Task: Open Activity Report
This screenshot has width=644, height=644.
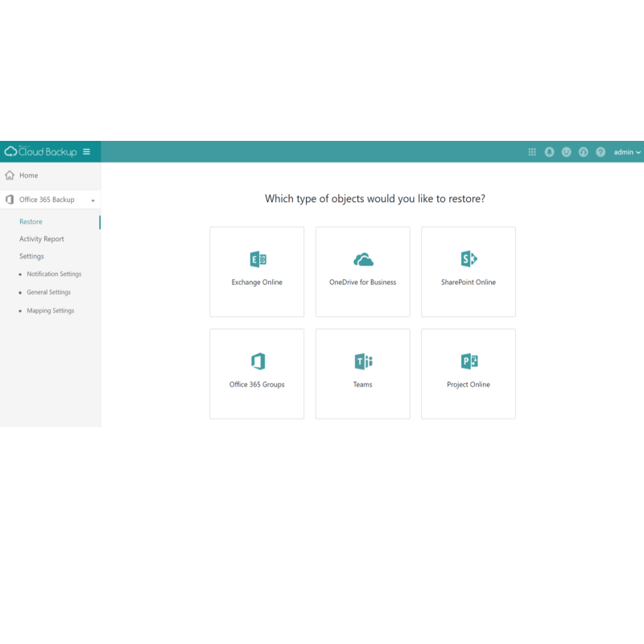Action: click(42, 239)
